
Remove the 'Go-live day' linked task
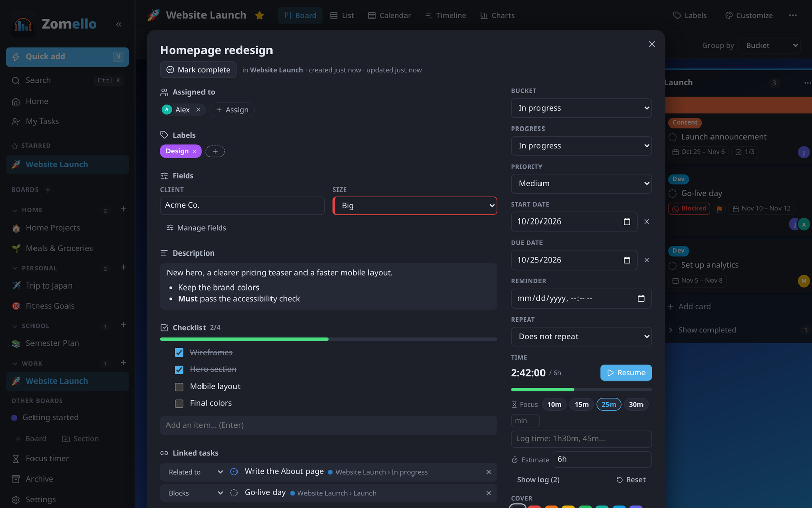(x=488, y=493)
